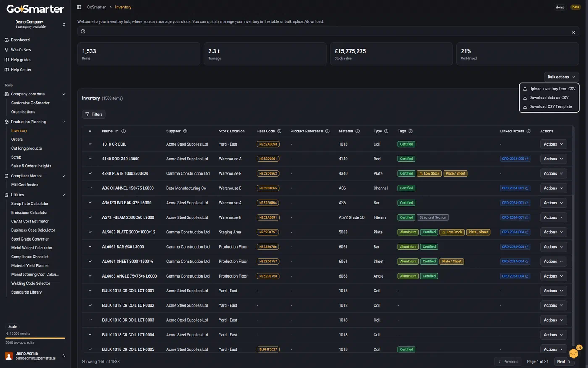
Task: Click the info circle icon in banner
Action: (x=83, y=31)
